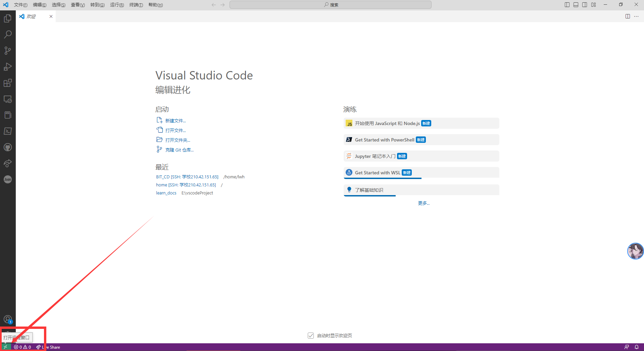Open the 帮助(H) menu

155,5
